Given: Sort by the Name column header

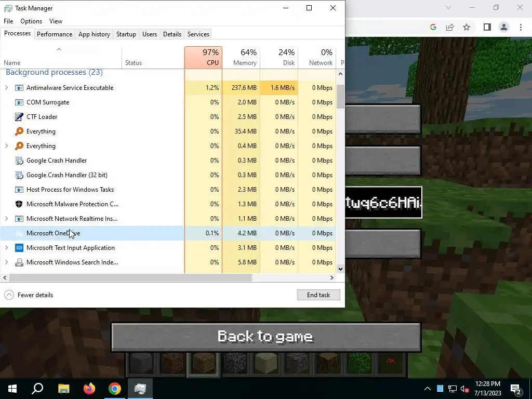Looking at the screenshot, I should tap(61, 57).
